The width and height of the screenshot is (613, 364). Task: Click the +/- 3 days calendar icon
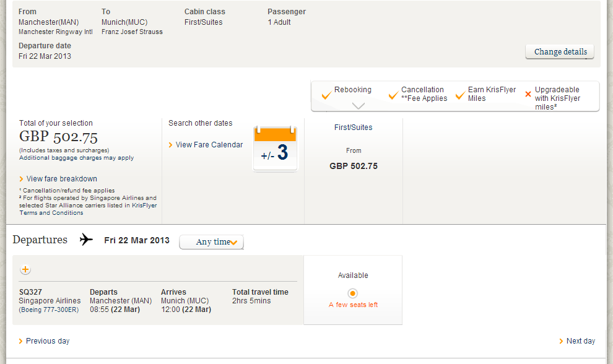(275, 149)
